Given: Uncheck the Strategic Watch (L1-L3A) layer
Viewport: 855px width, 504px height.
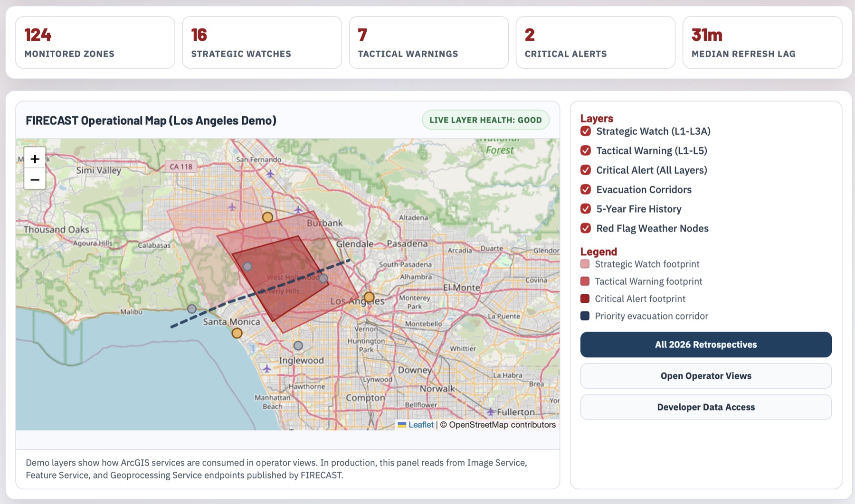Looking at the screenshot, I should [585, 131].
